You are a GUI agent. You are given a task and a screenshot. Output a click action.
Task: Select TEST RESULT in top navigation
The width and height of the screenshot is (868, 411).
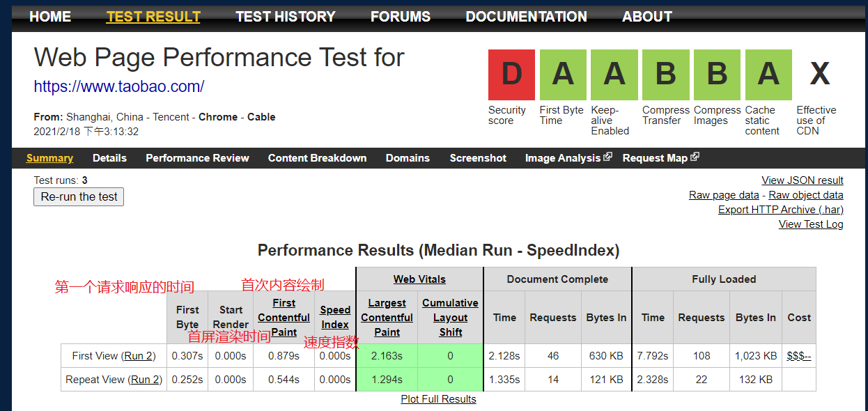pyautogui.click(x=153, y=17)
